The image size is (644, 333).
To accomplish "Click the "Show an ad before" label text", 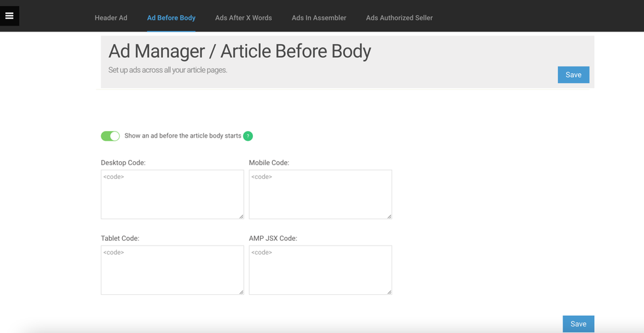I will [183, 136].
